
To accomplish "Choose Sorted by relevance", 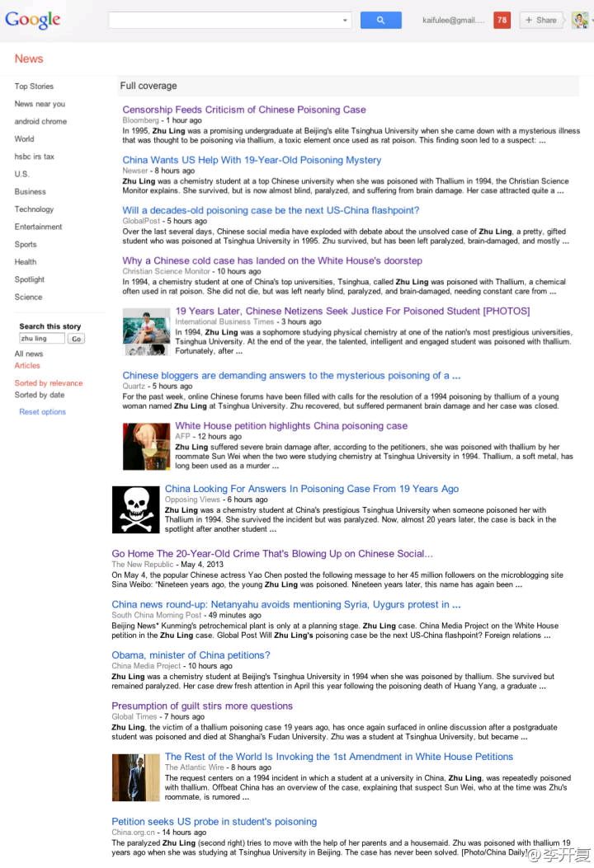I will [x=49, y=383].
